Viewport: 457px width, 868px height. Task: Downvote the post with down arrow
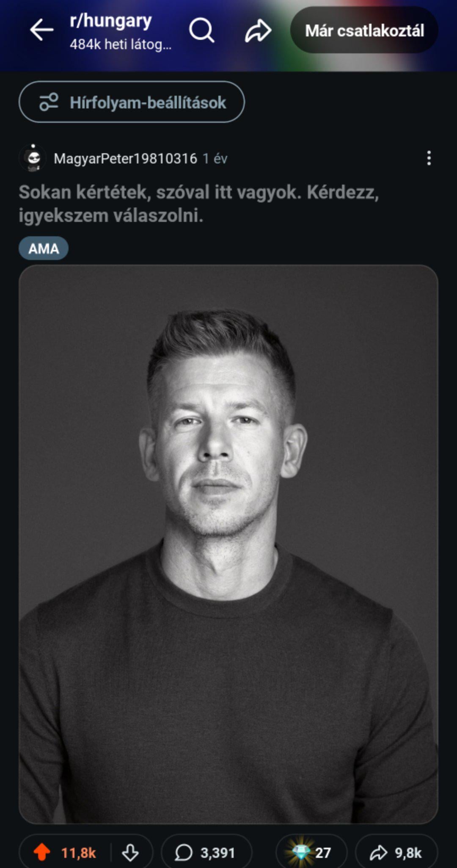(130, 852)
